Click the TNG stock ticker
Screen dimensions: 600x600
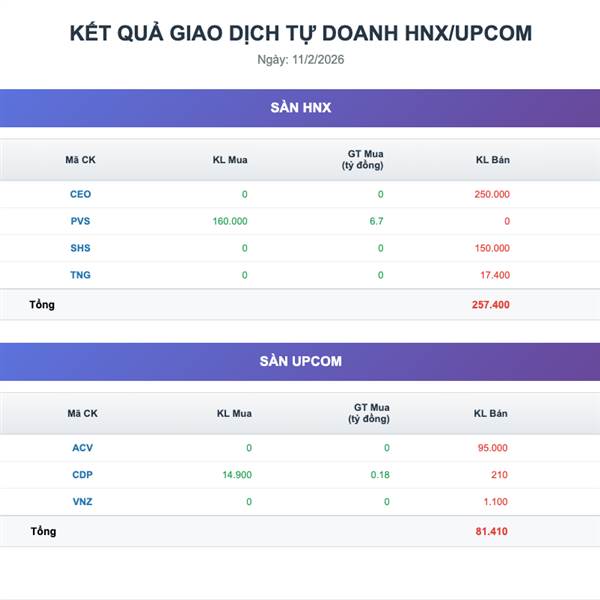coord(80,275)
